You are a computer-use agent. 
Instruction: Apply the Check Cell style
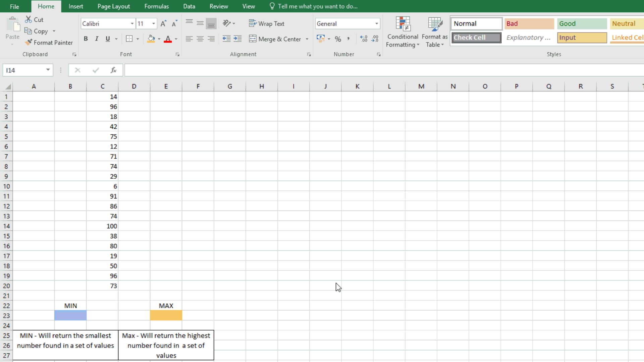coord(476,38)
